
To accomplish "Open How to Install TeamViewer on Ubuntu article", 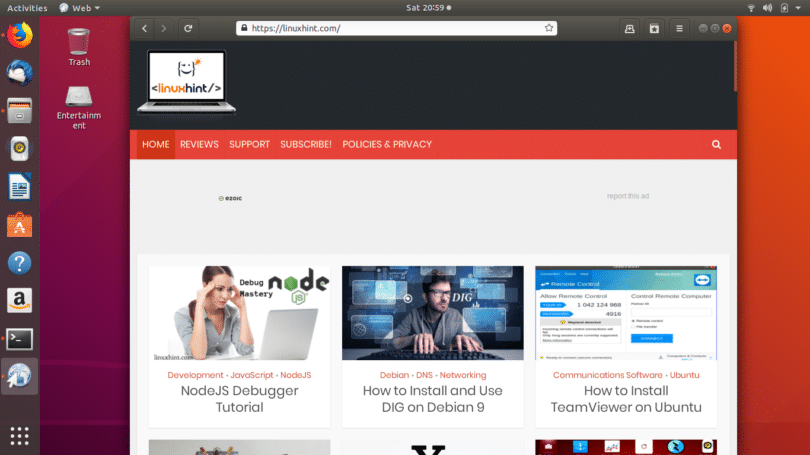I will (x=626, y=399).
